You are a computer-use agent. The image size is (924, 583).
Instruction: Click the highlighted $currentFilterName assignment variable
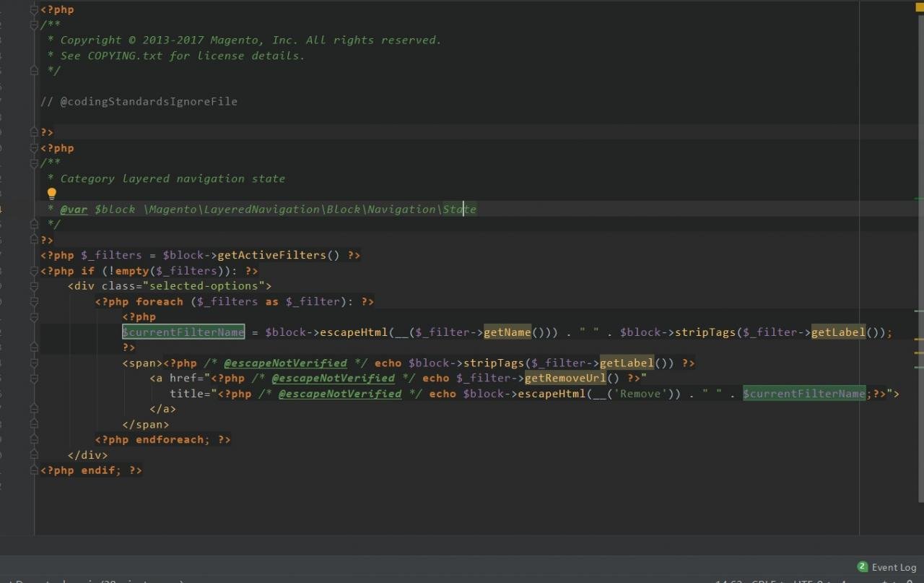coord(183,332)
